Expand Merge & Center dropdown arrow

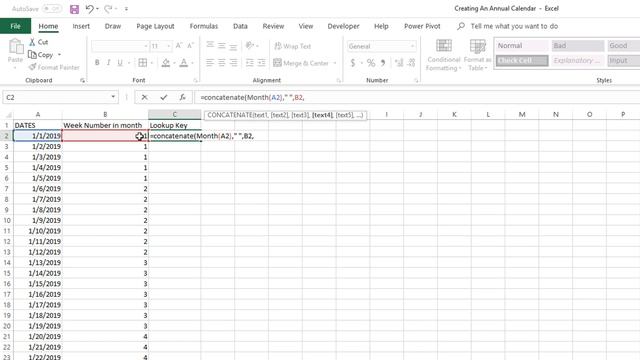[335, 63]
